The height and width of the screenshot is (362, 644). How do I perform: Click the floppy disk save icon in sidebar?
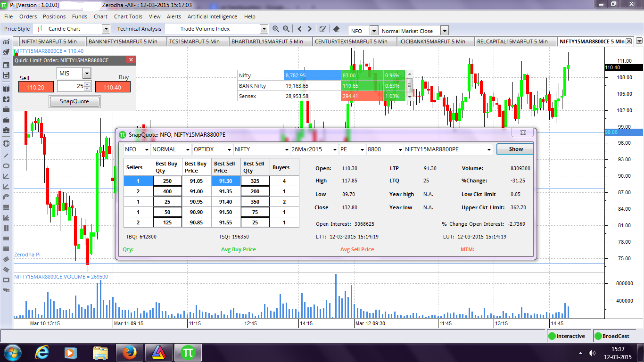point(6,75)
